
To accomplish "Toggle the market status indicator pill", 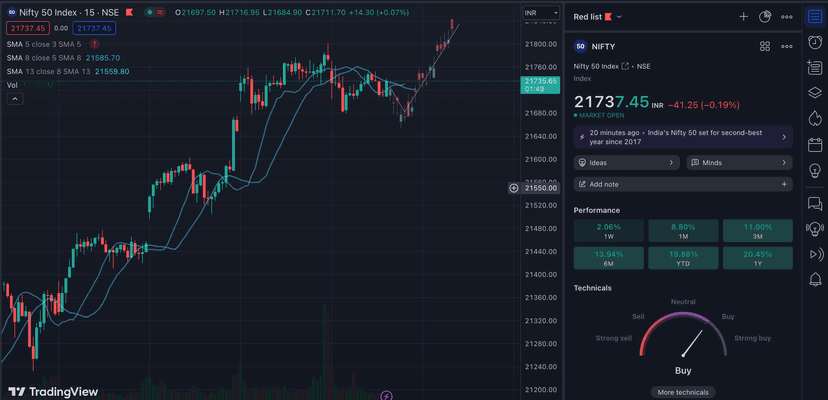I will click(x=150, y=13).
